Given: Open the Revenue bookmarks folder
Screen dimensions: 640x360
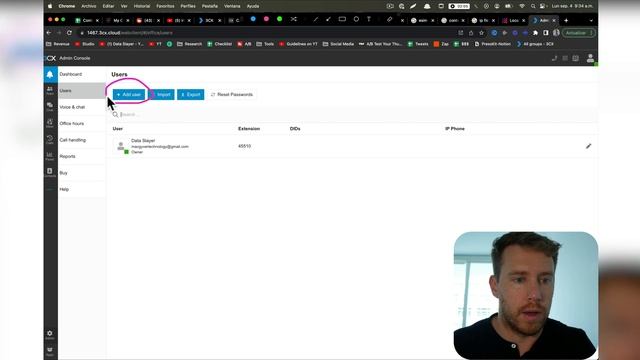Looking at the screenshot, I should (x=58, y=44).
